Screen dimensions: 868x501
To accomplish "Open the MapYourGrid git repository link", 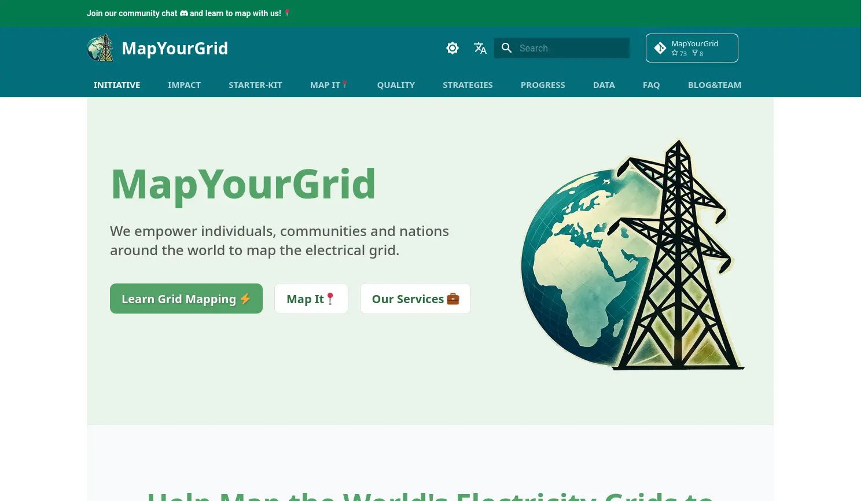I will click(692, 48).
